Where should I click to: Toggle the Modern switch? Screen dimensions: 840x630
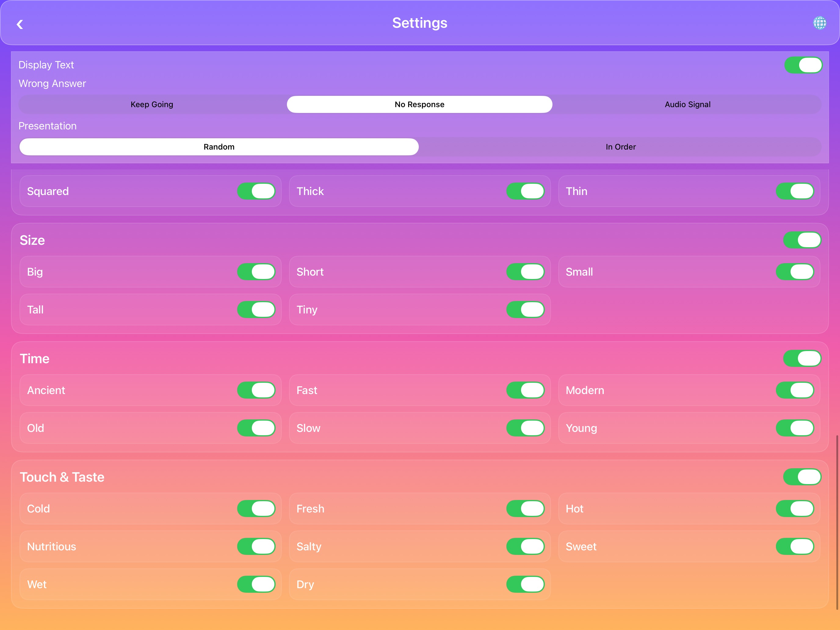pyautogui.click(x=795, y=390)
